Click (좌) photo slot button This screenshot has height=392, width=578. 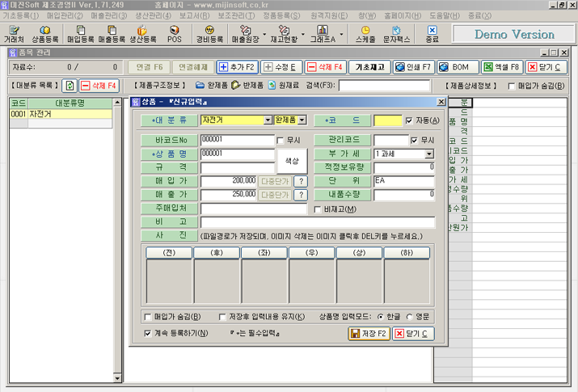(264, 253)
